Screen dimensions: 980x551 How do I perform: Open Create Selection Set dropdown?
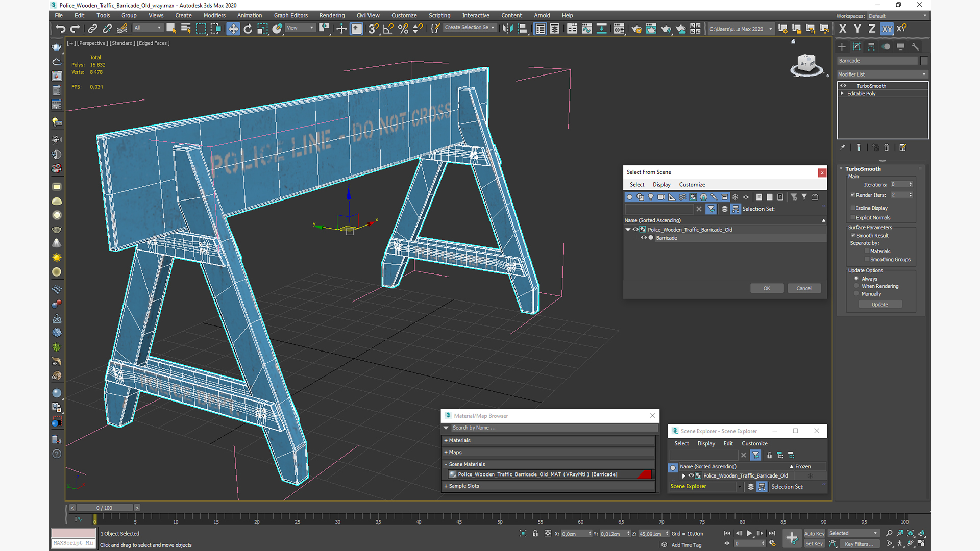tap(469, 28)
